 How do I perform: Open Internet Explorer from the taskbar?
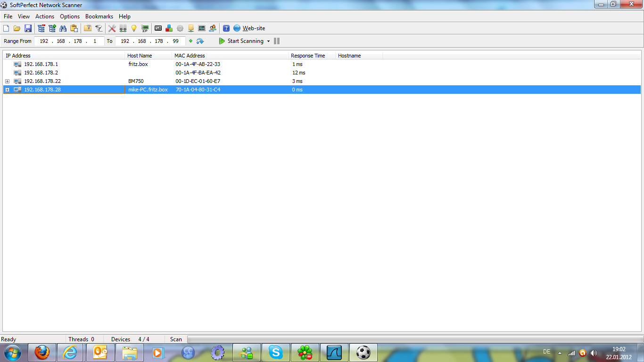70,353
